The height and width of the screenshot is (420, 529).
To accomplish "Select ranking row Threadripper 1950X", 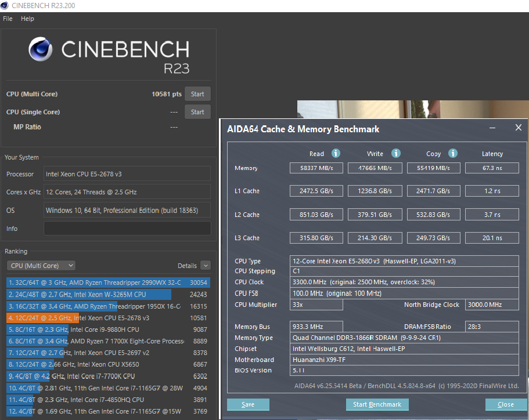I will coord(108,306).
